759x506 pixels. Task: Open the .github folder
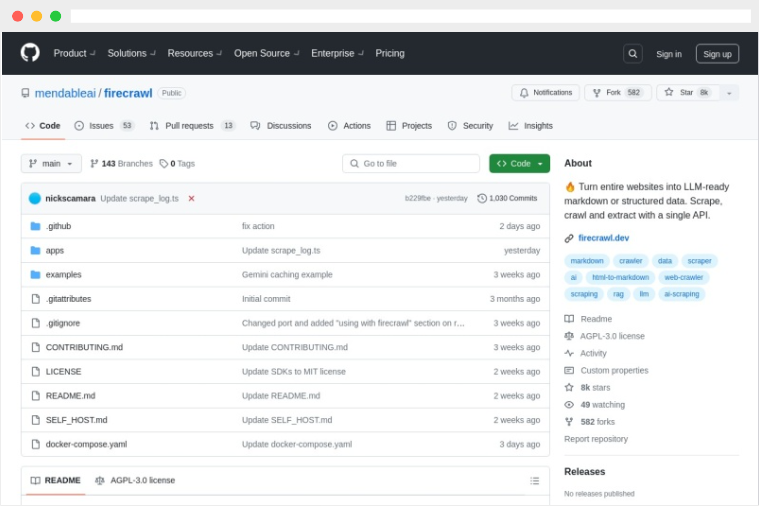coord(58,226)
